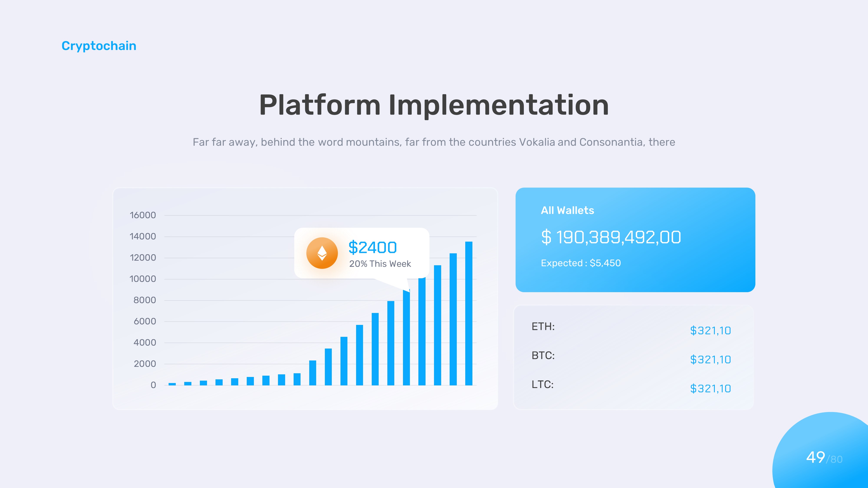868x488 pixels.
Task: Click the All Wallets card title
Action: pos(567,210)
